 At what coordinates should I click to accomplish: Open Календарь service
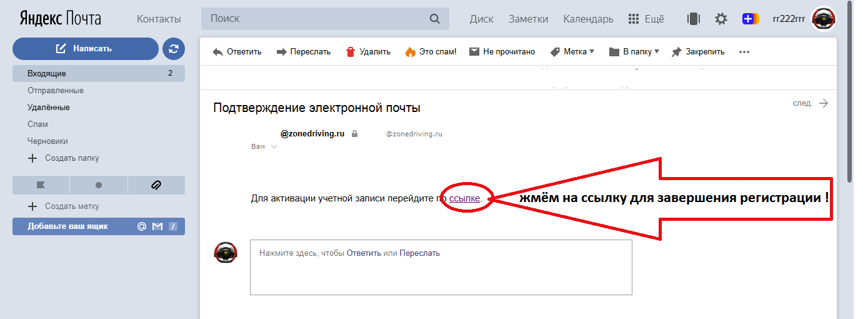click(588, 19)
